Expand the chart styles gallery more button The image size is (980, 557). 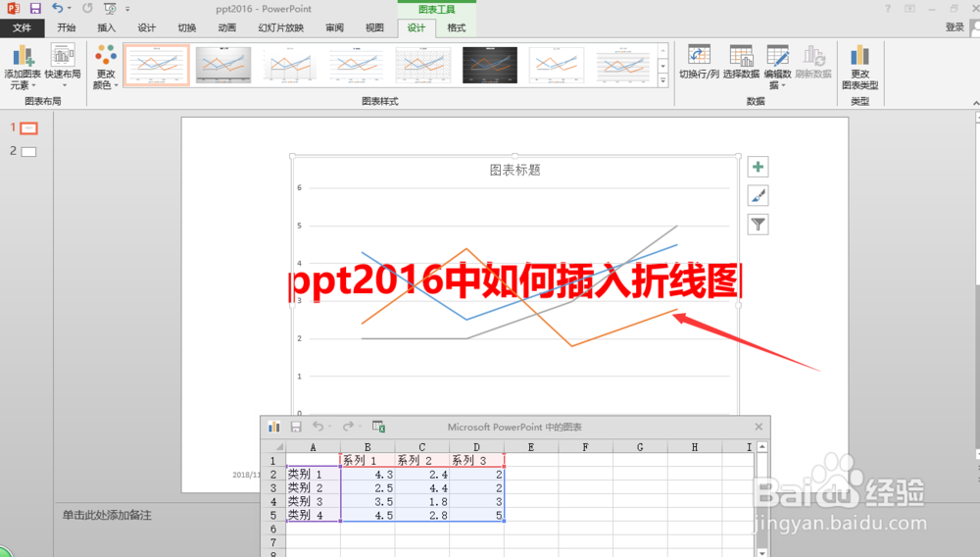(663, 80)
